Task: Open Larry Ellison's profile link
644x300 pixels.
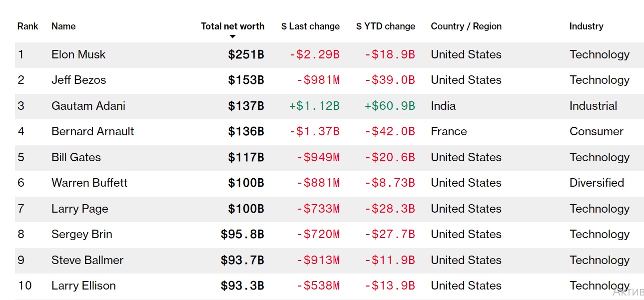Action: tap(83, 286)
